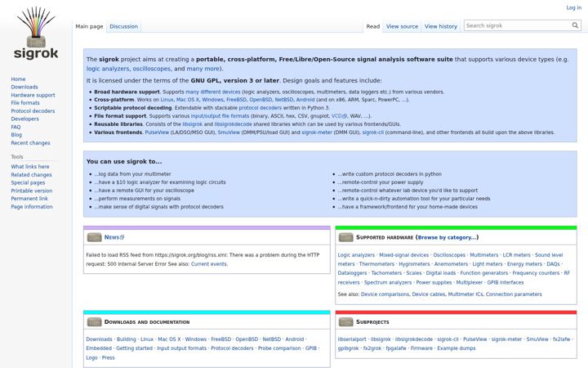
Task: Click the chip icon beside Subprojects
Action: pyautogui.click(x=345, y=322)
